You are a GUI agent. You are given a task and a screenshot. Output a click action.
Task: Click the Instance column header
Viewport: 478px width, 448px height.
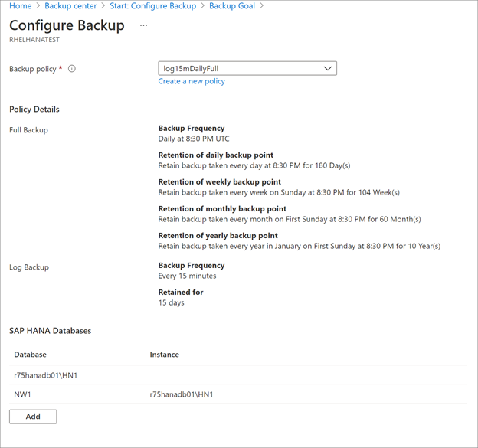[165, 355]
